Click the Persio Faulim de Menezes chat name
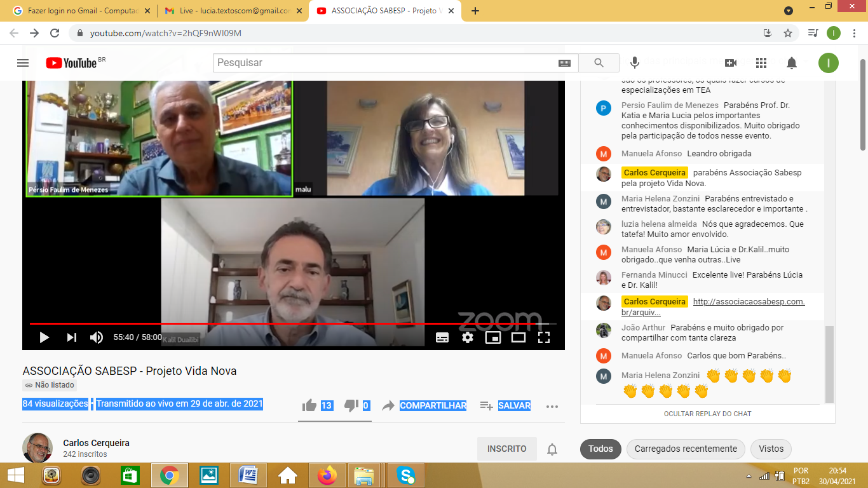Image resolution: width=868 pixels, height=488 pixels. click(x=670, y=105)
